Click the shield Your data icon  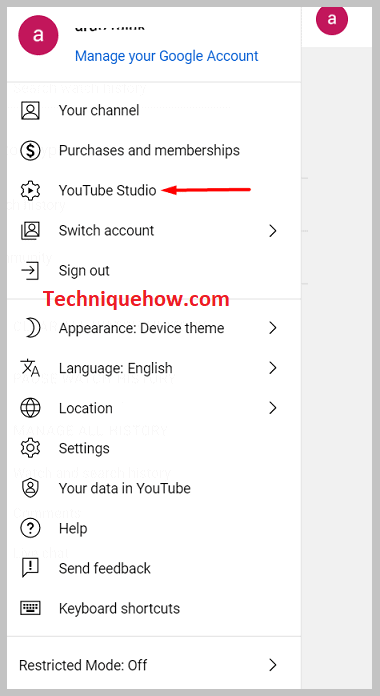pos(30,488)
